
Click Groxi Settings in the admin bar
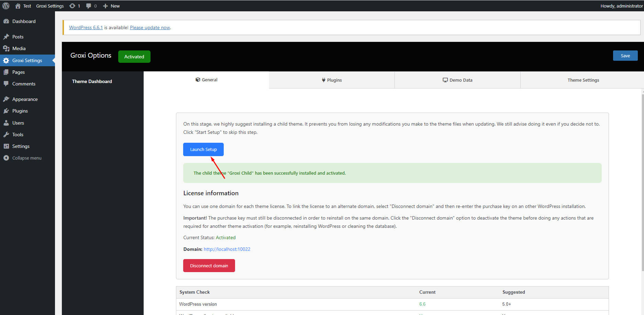[50, 6]
